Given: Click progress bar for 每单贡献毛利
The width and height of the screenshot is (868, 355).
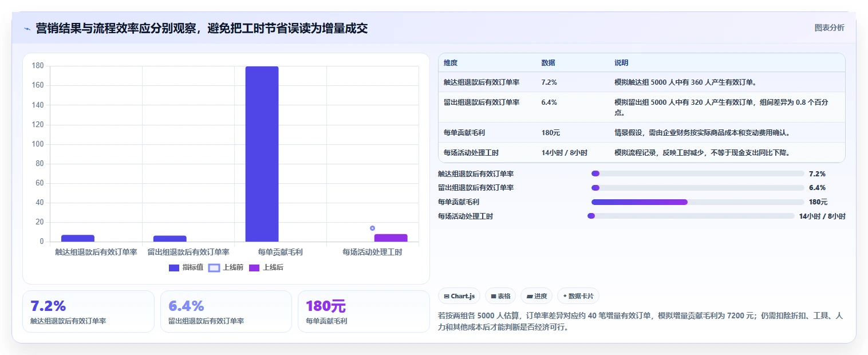Looking at the screenshot, I should point(698,202).
